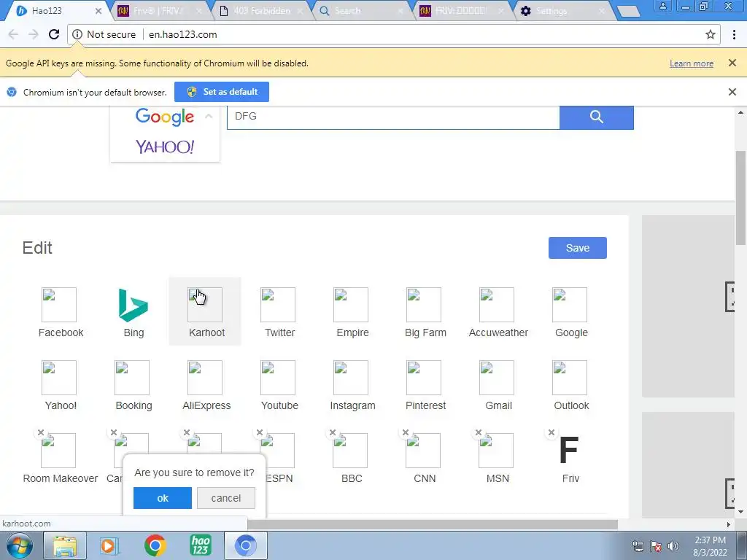Open the Booking shortcut tile
The height and width of the screenshot is (560, 747).
pyautogui.click(x=133, y=385)
